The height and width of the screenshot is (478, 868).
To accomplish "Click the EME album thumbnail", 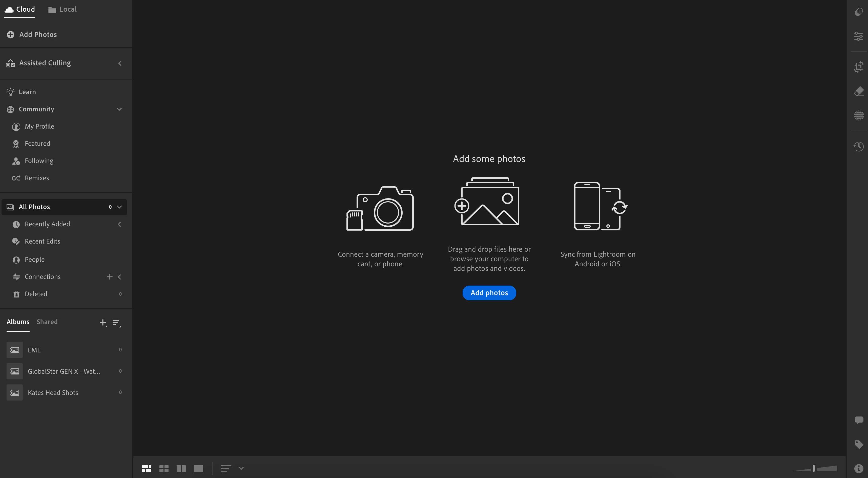I will (x=14, y=350).
